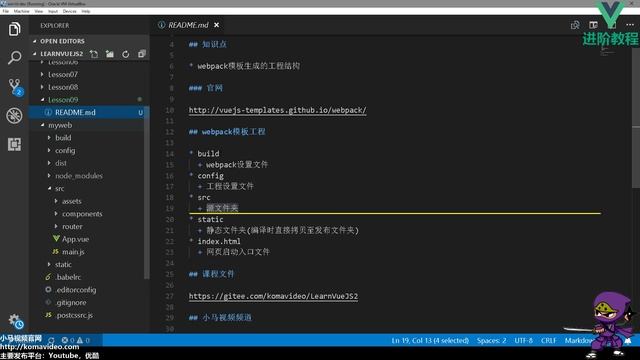Open Source Control view with badge
Screen dimensions: 640x360
pyautogui.click(x=15, y=87)
